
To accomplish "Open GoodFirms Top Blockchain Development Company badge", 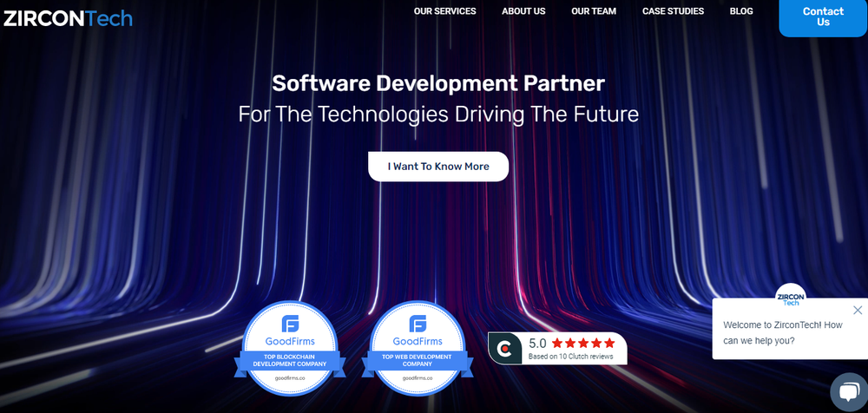I will (290, 348).
